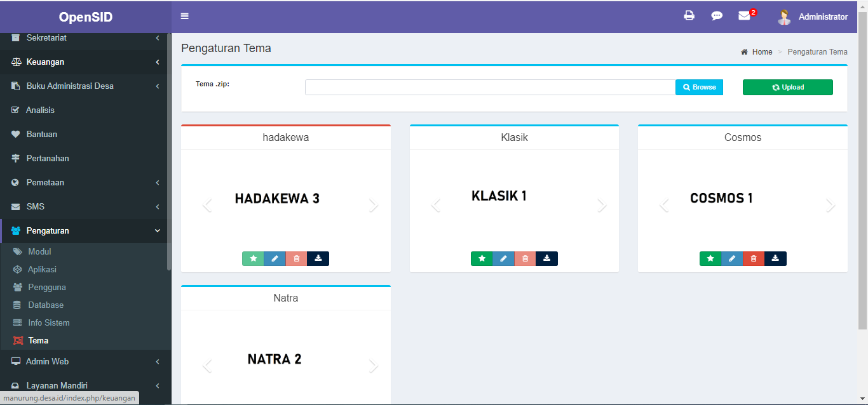Open the chat bubble icon in the header
This screenshot has height=405, width=868.
coord(717,16)
